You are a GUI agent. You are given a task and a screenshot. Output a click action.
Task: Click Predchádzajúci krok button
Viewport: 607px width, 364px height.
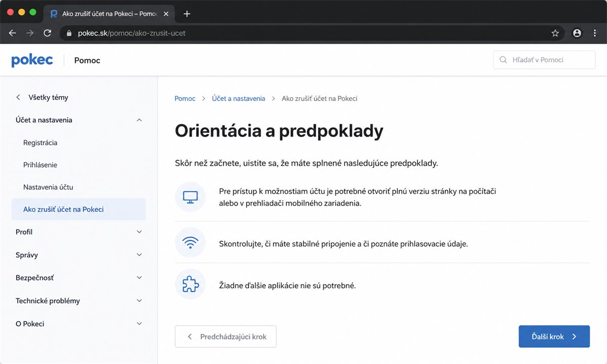(226, 336)
